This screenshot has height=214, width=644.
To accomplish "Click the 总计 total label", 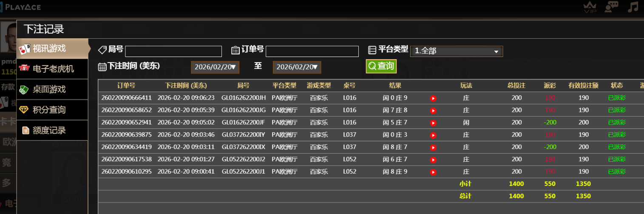I will pos(465,196).
